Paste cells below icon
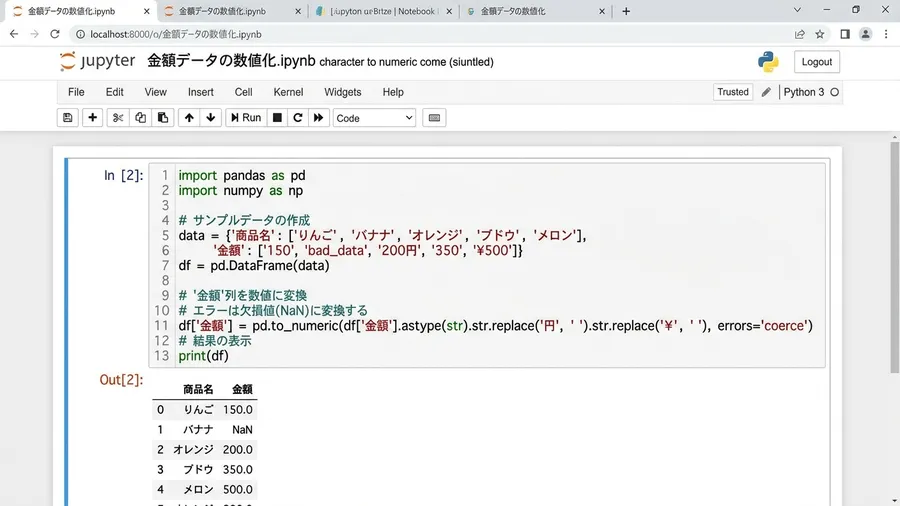The width and height of the screenshot is (900, 506). 163,118
